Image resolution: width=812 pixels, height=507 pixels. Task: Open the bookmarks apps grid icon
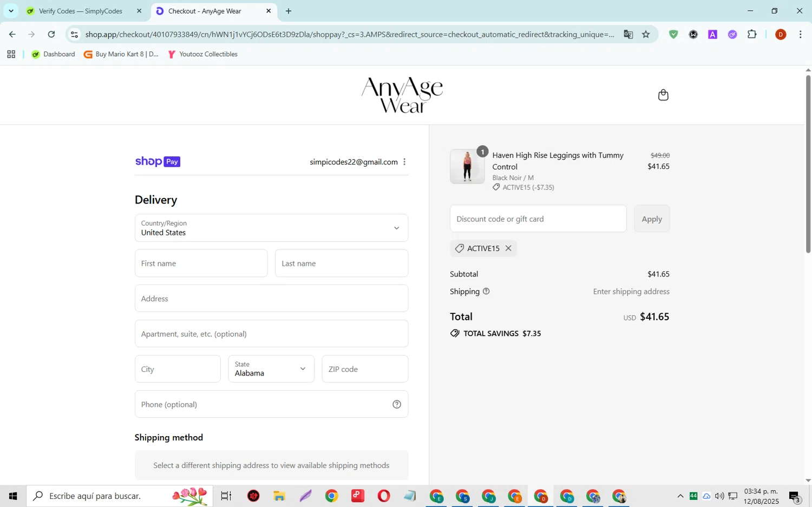11,54
